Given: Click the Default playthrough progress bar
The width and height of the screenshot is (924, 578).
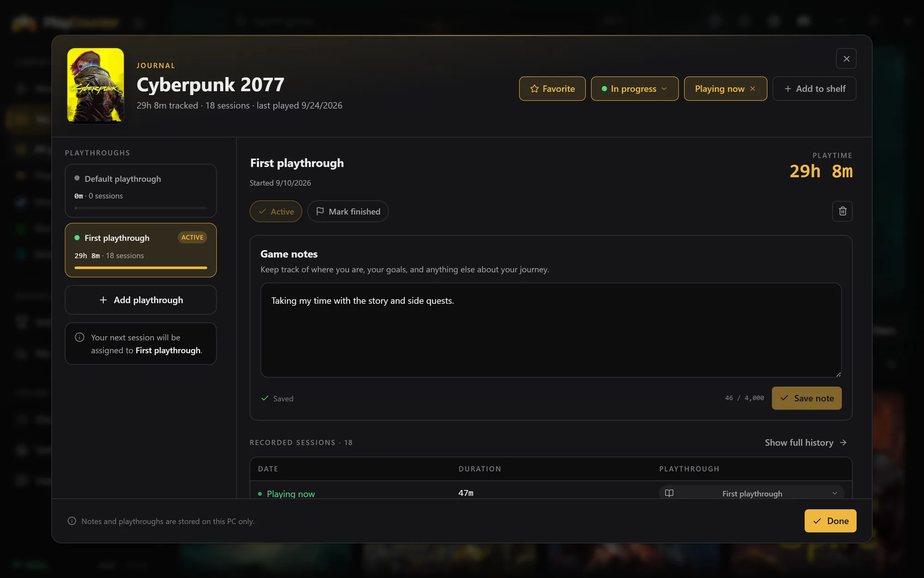Looking at the screenshot, I should coord(141,208).
